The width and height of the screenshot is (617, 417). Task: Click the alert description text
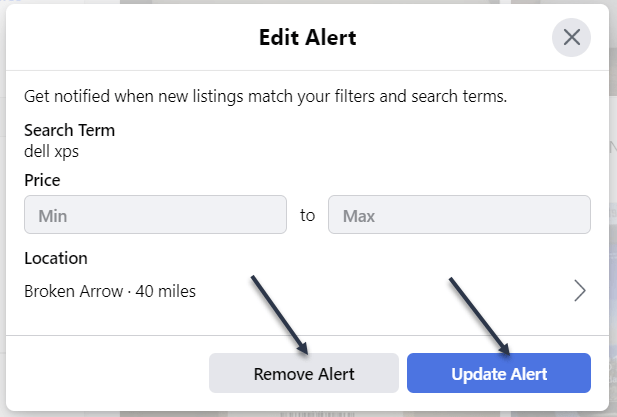pos(265,97)
